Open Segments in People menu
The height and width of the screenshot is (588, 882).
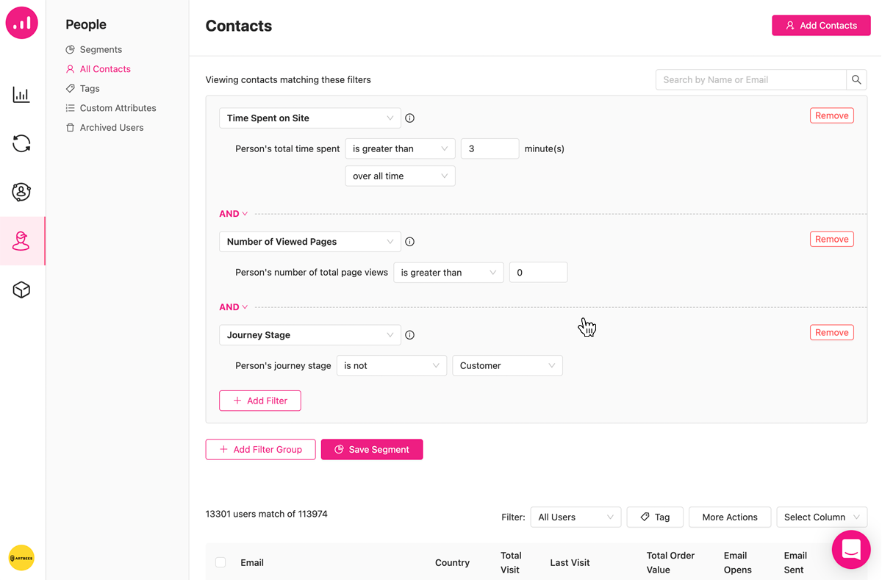[101, 49]
